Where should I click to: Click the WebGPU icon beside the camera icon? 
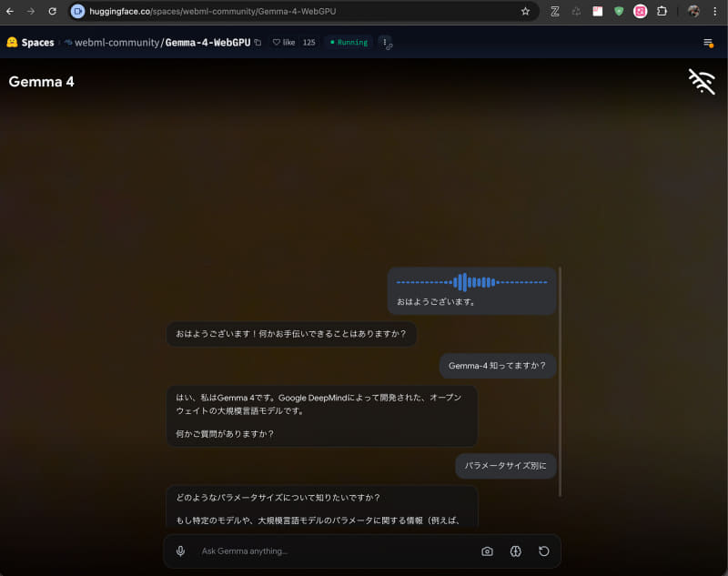click(x=515, y=551)
